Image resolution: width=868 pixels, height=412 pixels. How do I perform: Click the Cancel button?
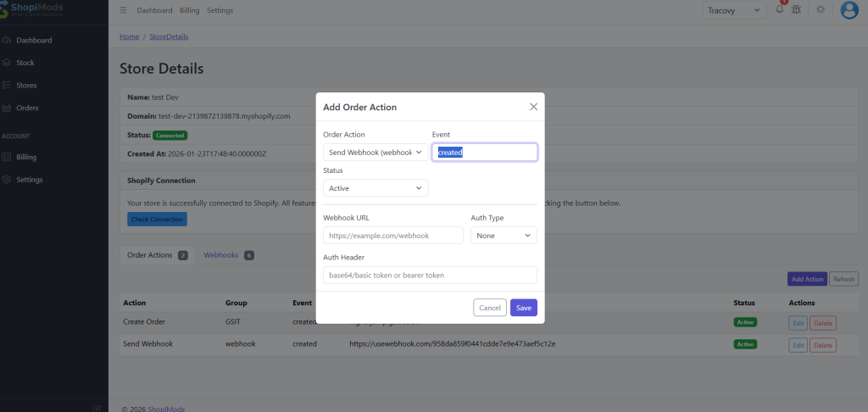489,308
